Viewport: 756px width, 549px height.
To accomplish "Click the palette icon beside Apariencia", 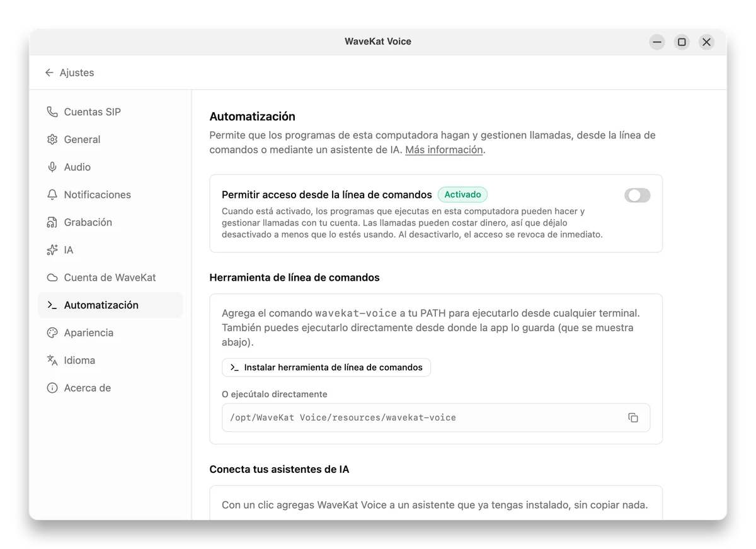I will coord(52,333).
